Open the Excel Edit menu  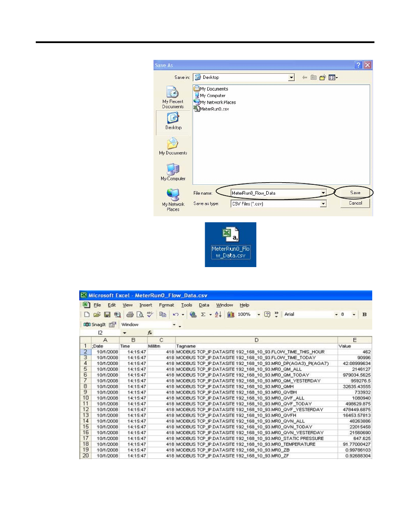click(x=112, y=305)
